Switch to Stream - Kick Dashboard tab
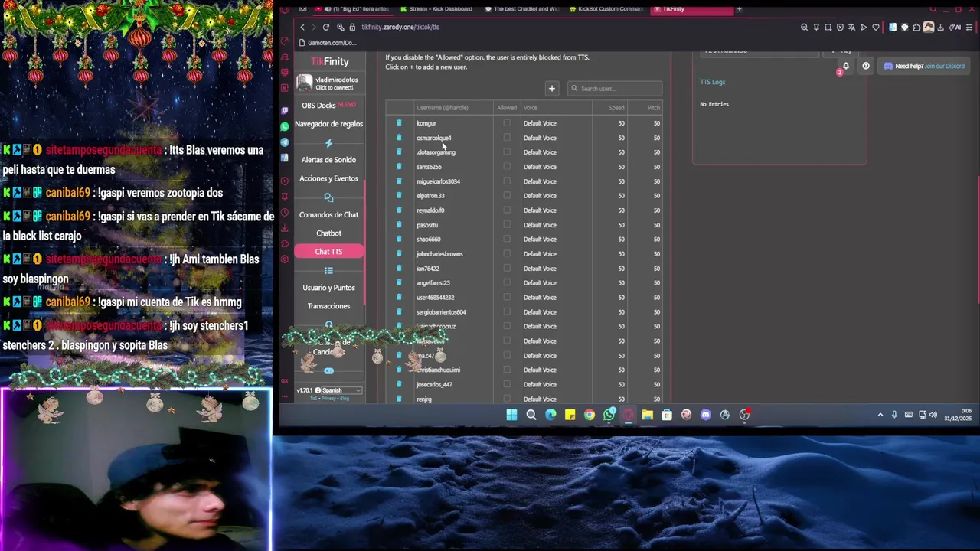 point(436,9)
